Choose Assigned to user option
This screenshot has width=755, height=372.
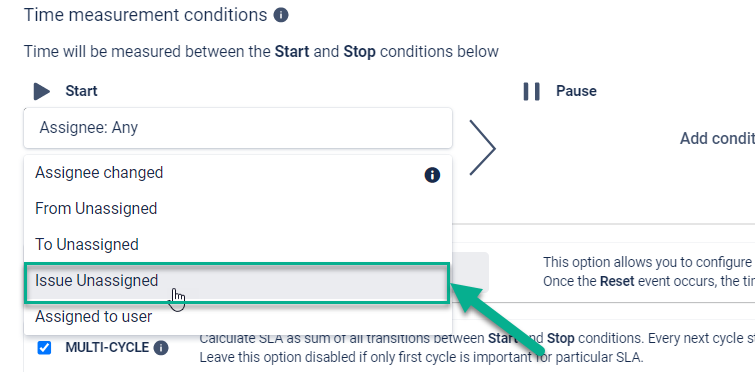[238, 317]
